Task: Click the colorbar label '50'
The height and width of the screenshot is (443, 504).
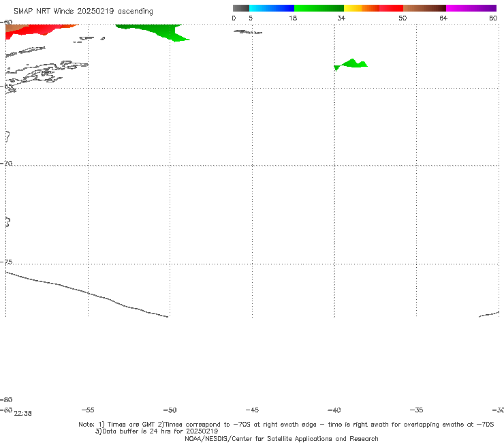Action: click(x=403, y=18)
